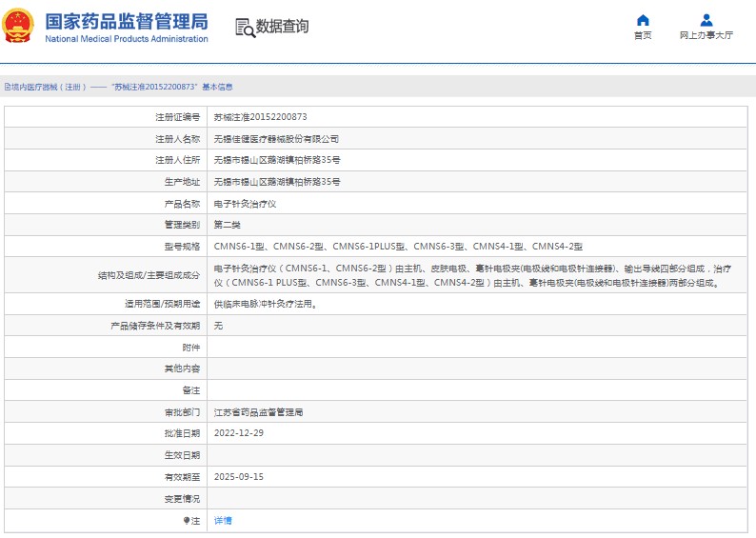This screenshot has width=756, height=538.
Task: Click the 国家药品监督管理局 site title
Action: pyautogui.click(x=127, y=22)
